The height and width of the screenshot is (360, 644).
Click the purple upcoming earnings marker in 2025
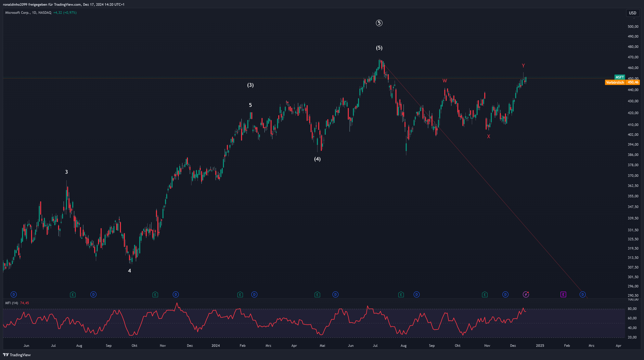tap(563, 294)
